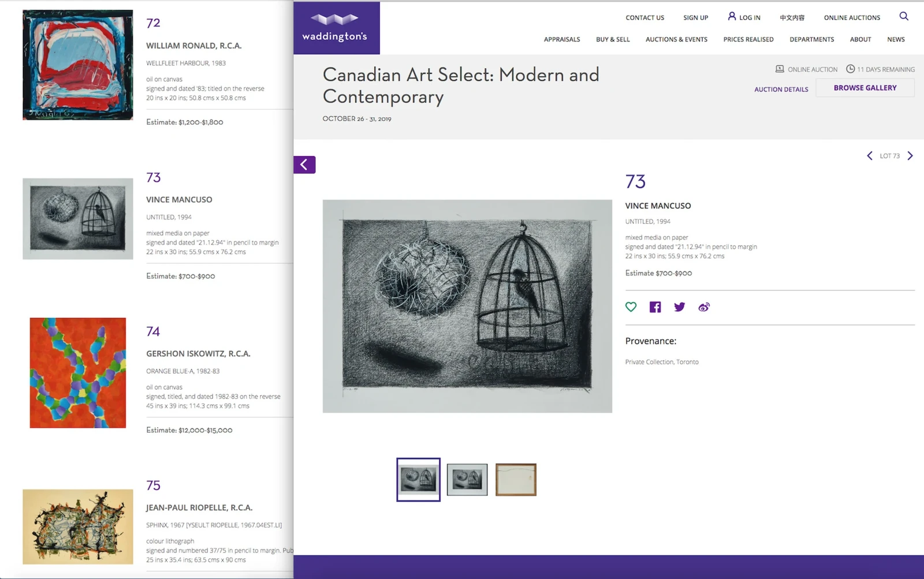Share the lot on Facebook

pos(654,307)
